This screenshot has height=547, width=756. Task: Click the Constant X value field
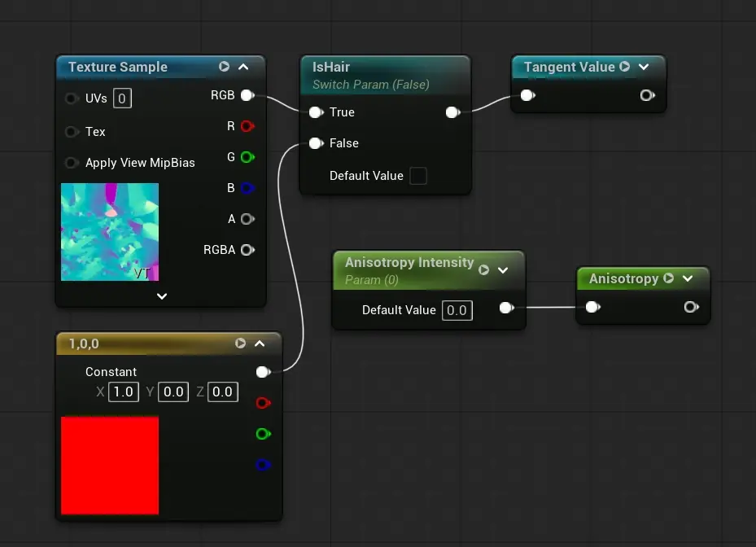pyautogui.click(x=124, y=392)
